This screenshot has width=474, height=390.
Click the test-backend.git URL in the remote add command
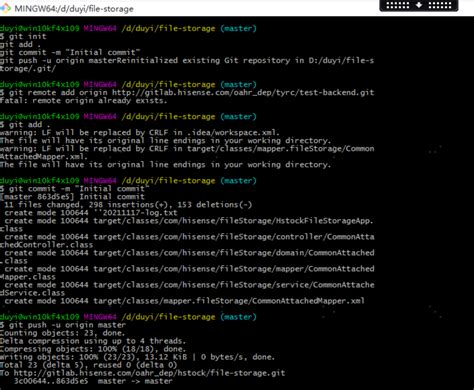coord(243,92)
